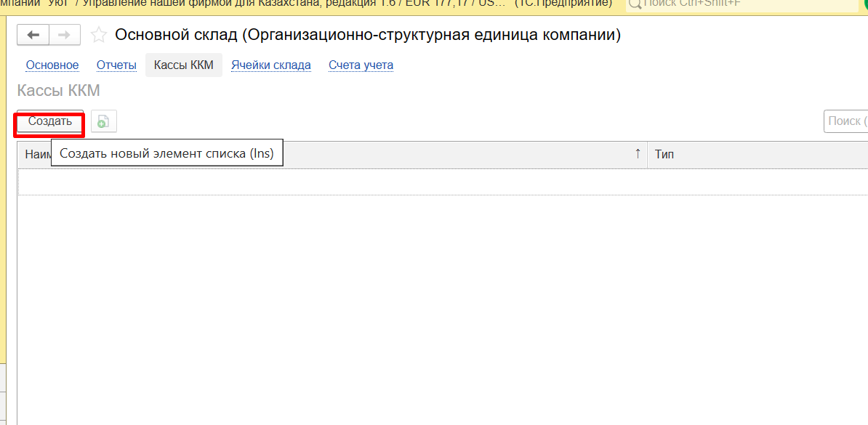
Task: Open the Основное link
Action: click(52, 65)
